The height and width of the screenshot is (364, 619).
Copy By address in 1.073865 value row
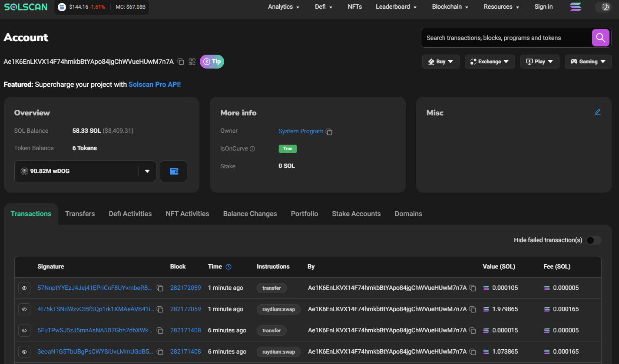pos(473,352)
